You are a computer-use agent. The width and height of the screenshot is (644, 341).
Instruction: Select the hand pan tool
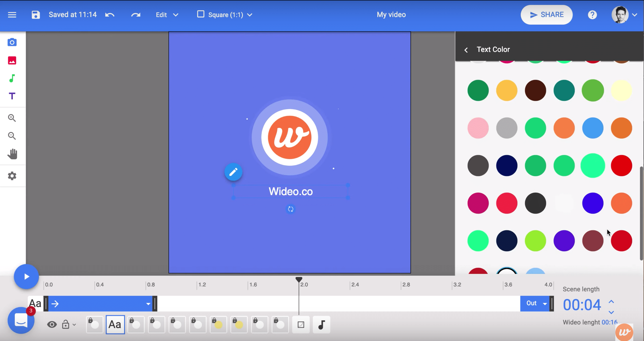[x=12, y=154]
